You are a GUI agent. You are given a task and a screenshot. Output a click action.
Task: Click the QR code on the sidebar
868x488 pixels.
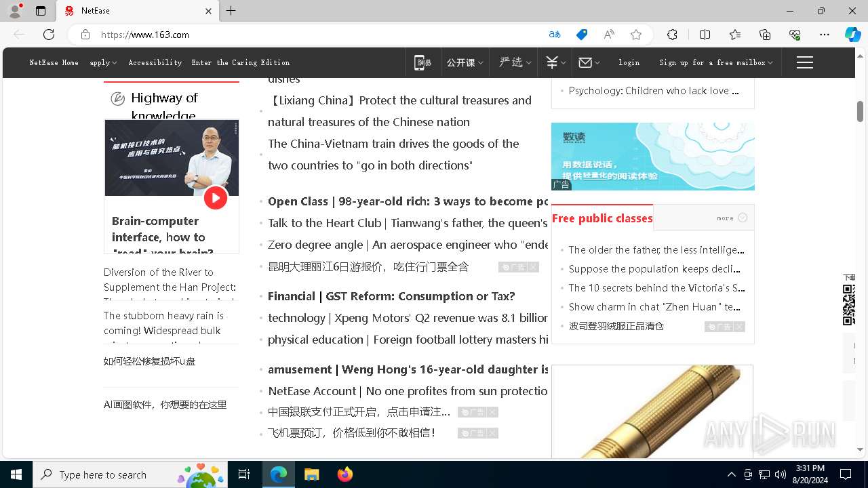tap(849, 305)
